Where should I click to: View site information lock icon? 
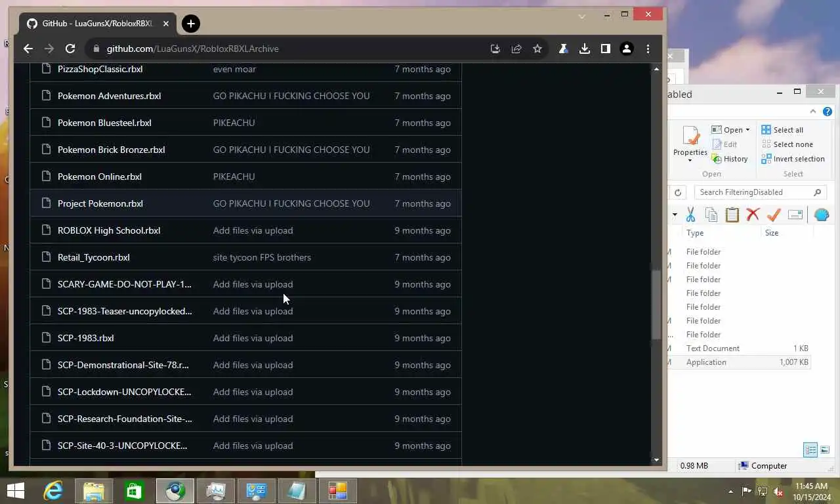point(96,49)
